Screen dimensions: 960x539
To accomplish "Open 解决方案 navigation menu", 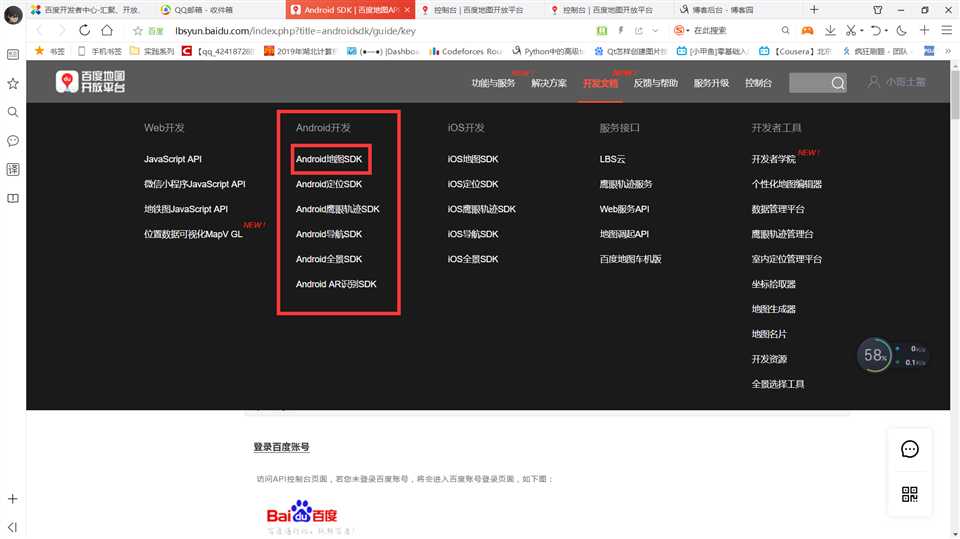I will pos(549,83).
